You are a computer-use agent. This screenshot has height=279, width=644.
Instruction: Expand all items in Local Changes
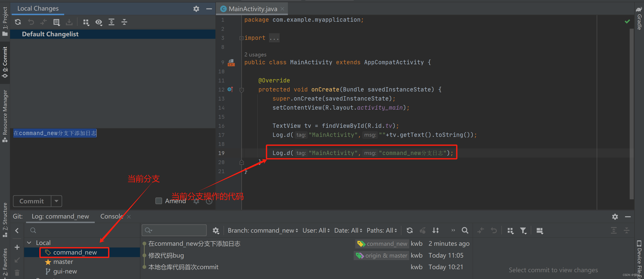(x=111, y=22)
